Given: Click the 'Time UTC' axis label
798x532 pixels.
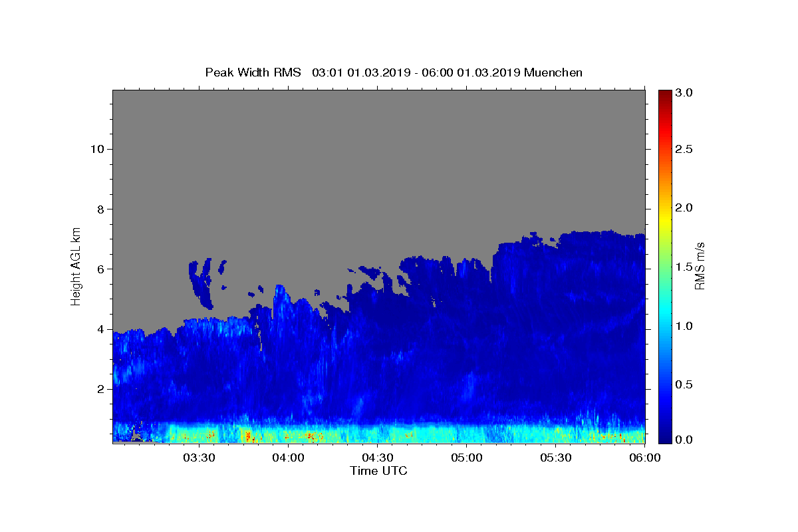Looking at the screenshot, I should [378, 471].
